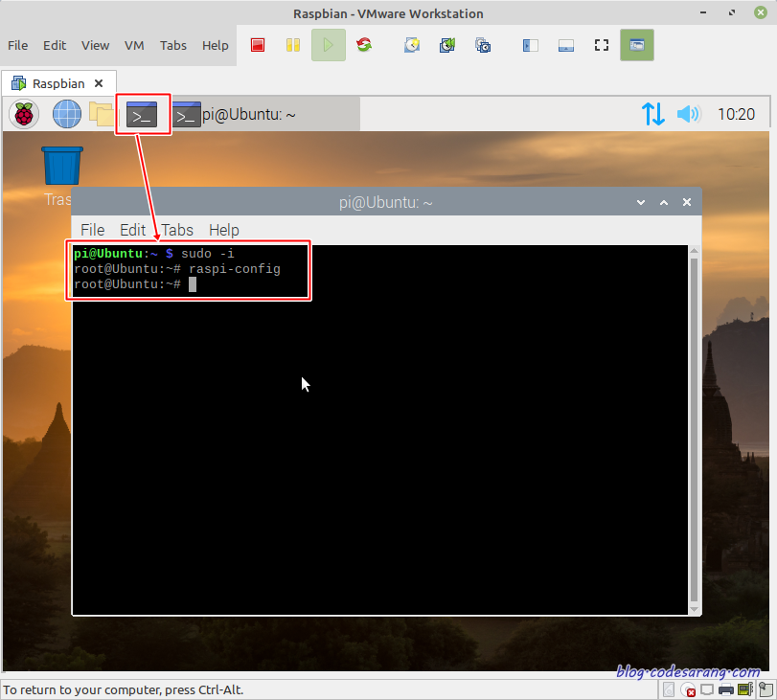Click the sudo -i command text
Viewport: 777px width, 700px height.
click(208, 254)
